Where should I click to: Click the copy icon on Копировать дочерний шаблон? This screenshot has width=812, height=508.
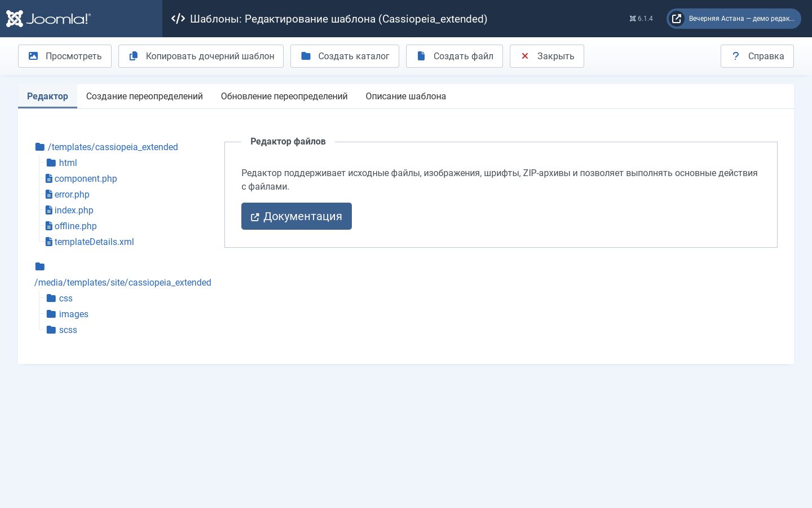tap(134, 56)
